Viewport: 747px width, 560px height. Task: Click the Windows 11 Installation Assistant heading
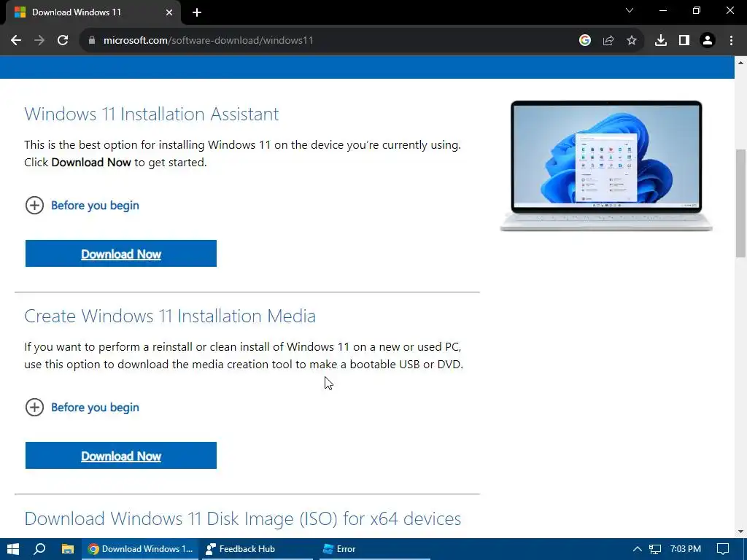click(x=152, y=114)
